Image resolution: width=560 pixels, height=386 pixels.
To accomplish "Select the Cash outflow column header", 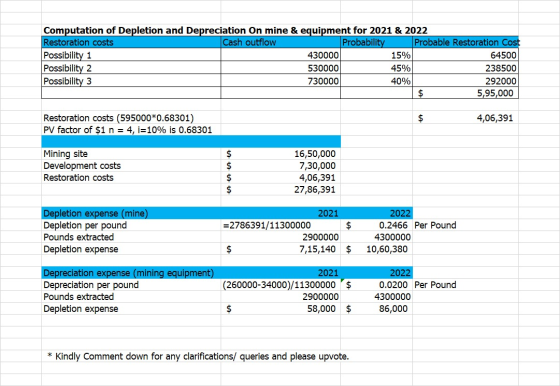I will pyautogui.click(x=249, y=42).
